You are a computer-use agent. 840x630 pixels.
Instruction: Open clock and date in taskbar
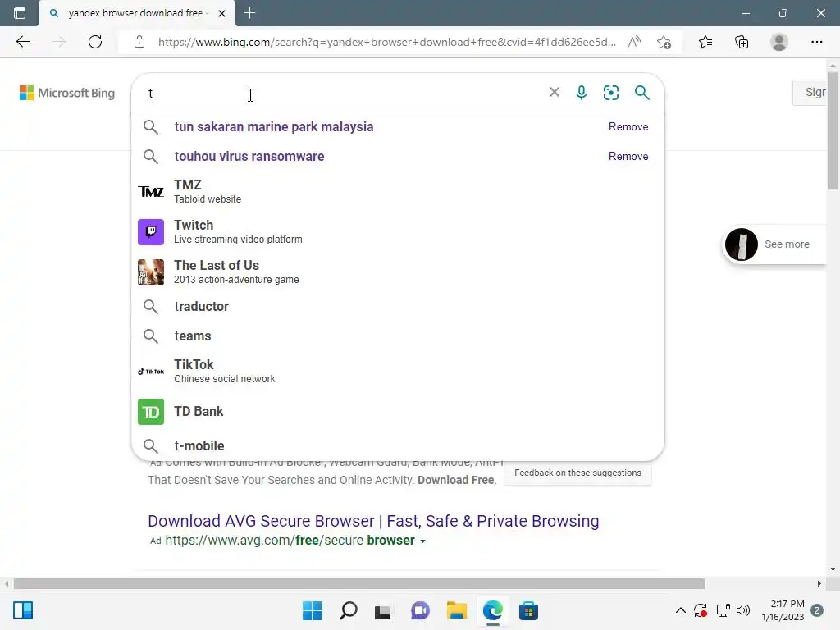tap(783, 610)
